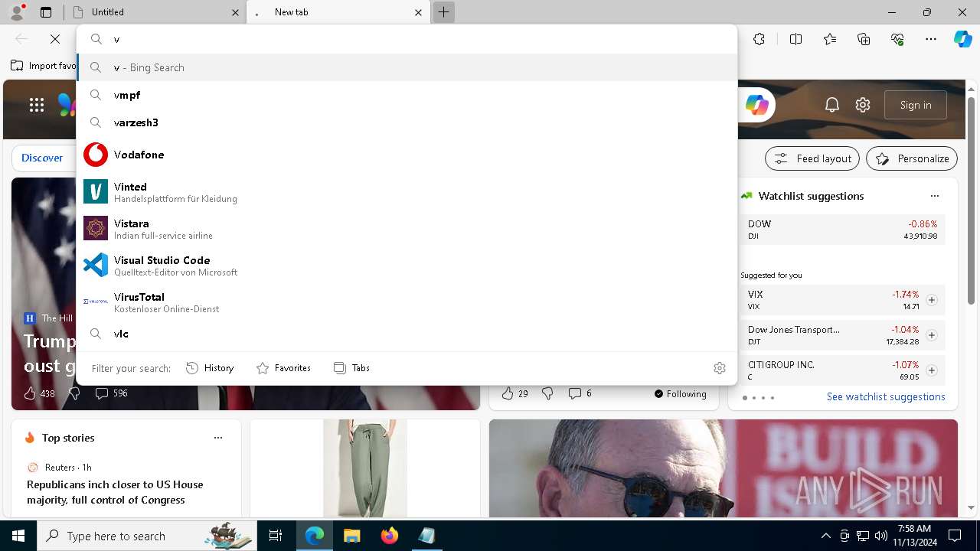Open Watchlist suggestions more options
Image resolution: width=980 pixels, height=551 pixels.
pos(935,196)
